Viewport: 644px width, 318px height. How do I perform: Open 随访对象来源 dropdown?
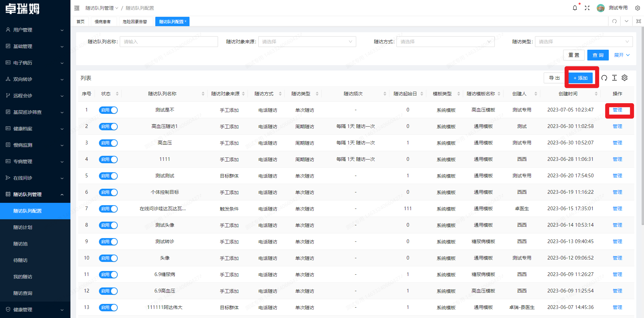(x=307, y=42)
